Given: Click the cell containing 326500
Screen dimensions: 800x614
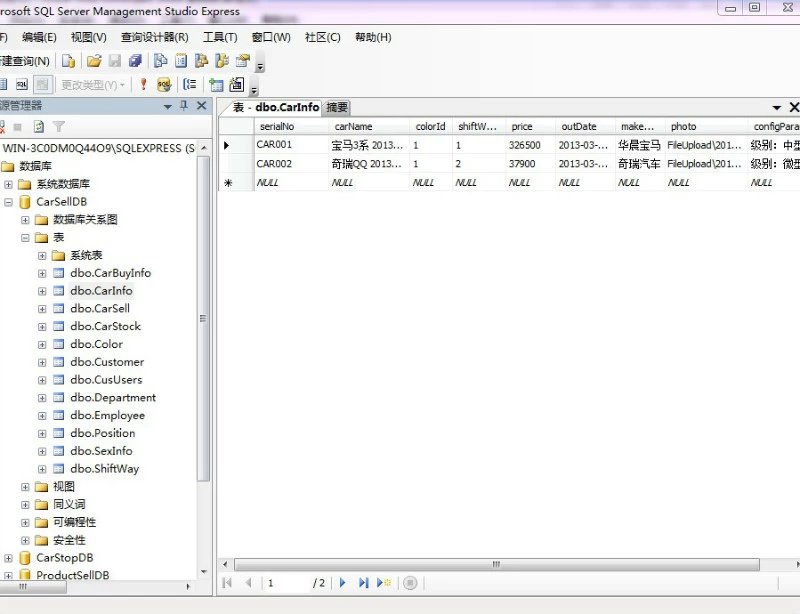Looking at the screenshot, I should click(x=530, y=145).
